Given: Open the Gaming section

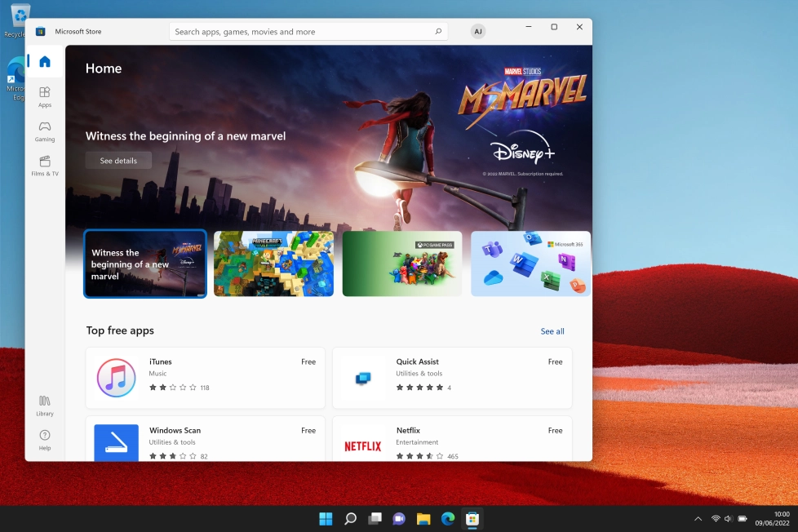Looking at the screenshot, I should click(x=45, y=131).
